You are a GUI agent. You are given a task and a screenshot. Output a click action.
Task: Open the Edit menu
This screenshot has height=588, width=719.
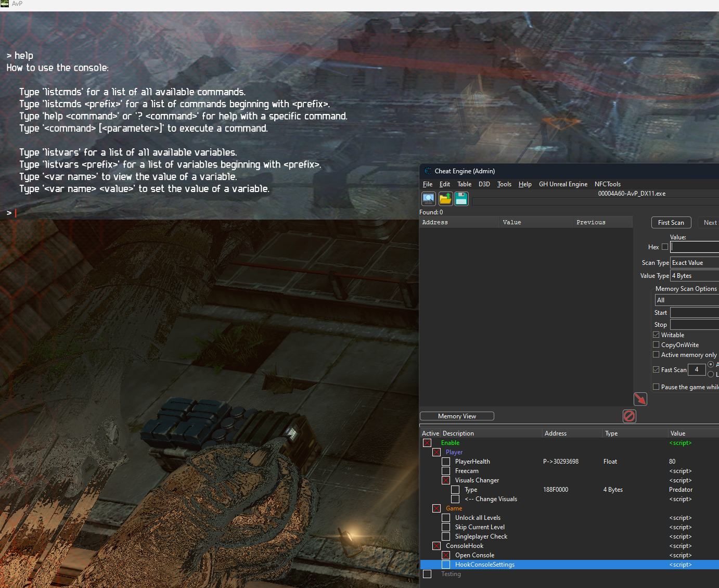click(445, 184)
